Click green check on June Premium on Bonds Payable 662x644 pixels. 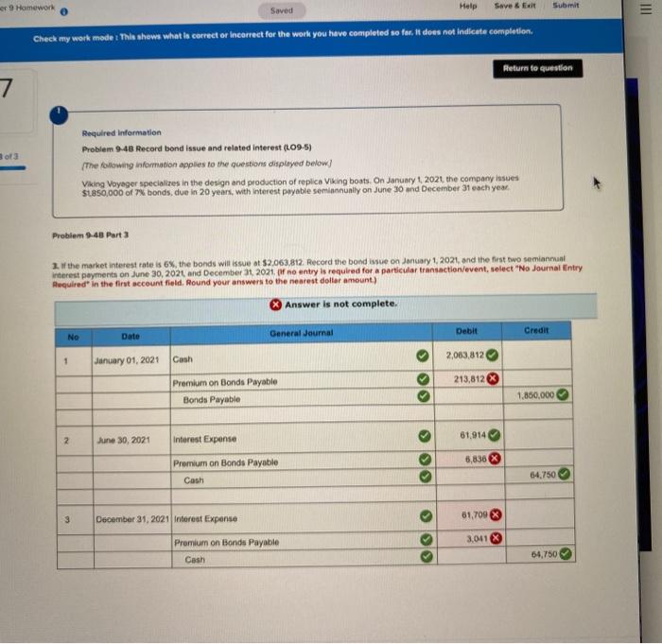click(x=425, y=460)
